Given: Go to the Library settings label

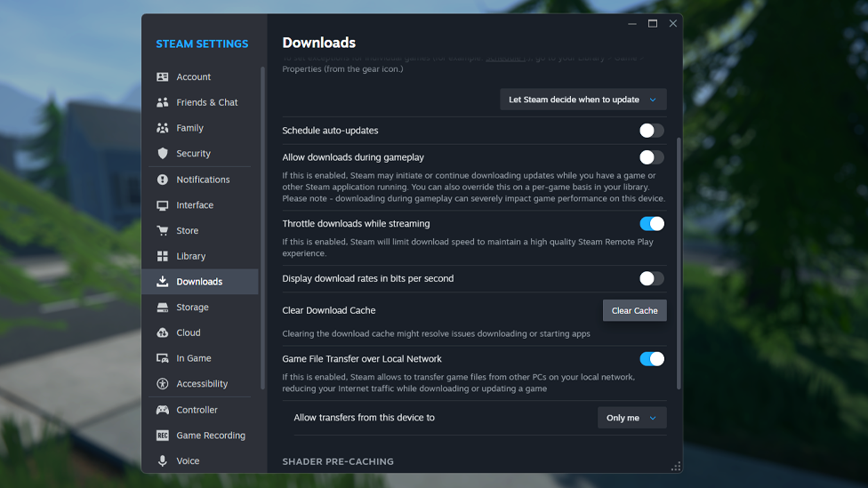Looking at the screenshot, I should (191, 256).
